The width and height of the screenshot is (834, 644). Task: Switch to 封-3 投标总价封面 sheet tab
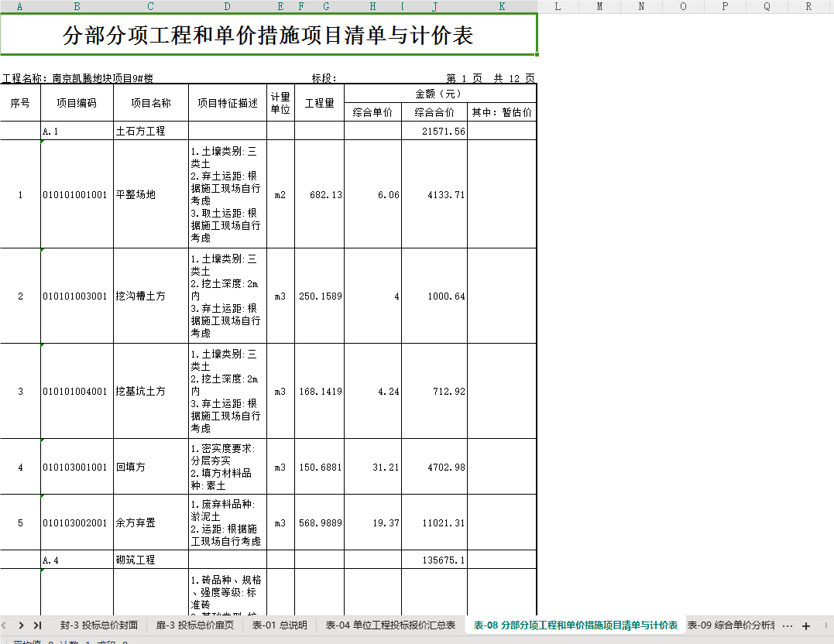pos(99,625)
